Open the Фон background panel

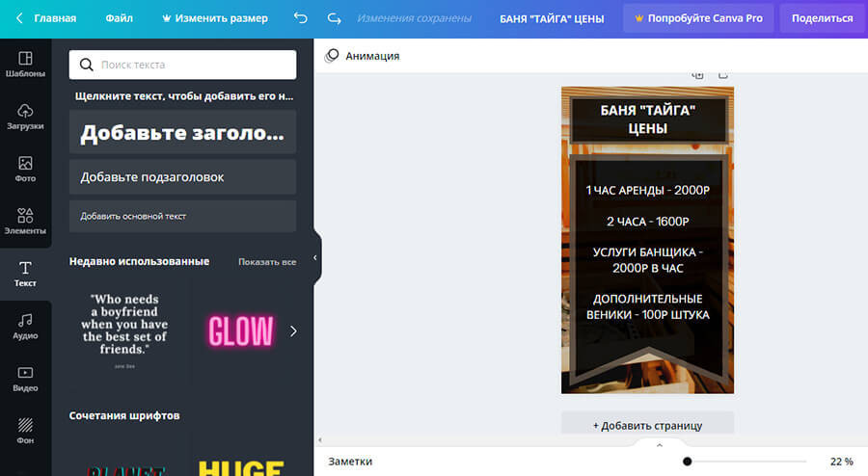click(25, 430)
